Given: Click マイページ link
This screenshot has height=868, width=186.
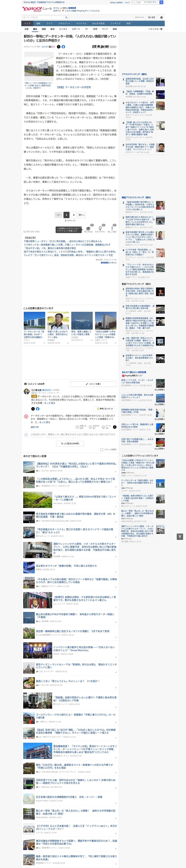Looking at the screenshot, I should (x=139, y=18).
